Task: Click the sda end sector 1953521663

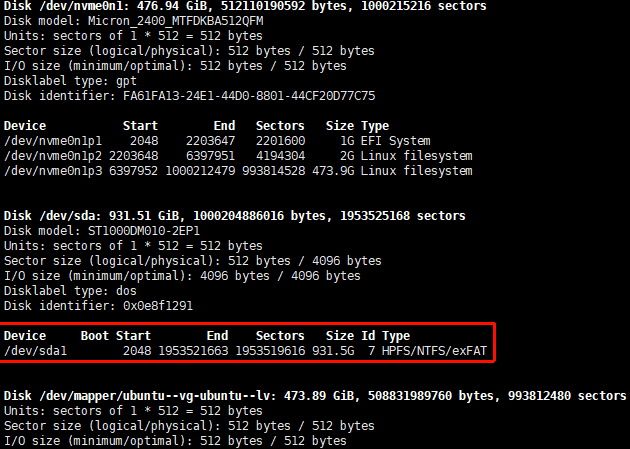Action: [x=193, y=351]
